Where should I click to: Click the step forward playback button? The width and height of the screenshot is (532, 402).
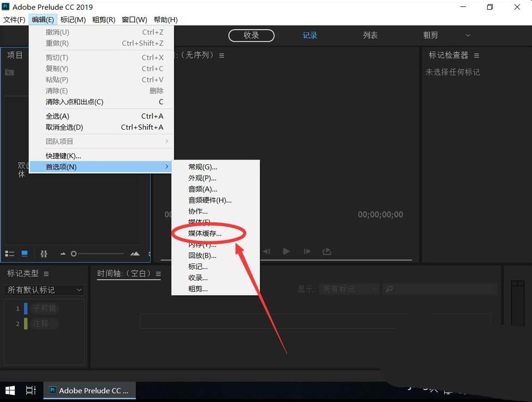pos(307,252)
